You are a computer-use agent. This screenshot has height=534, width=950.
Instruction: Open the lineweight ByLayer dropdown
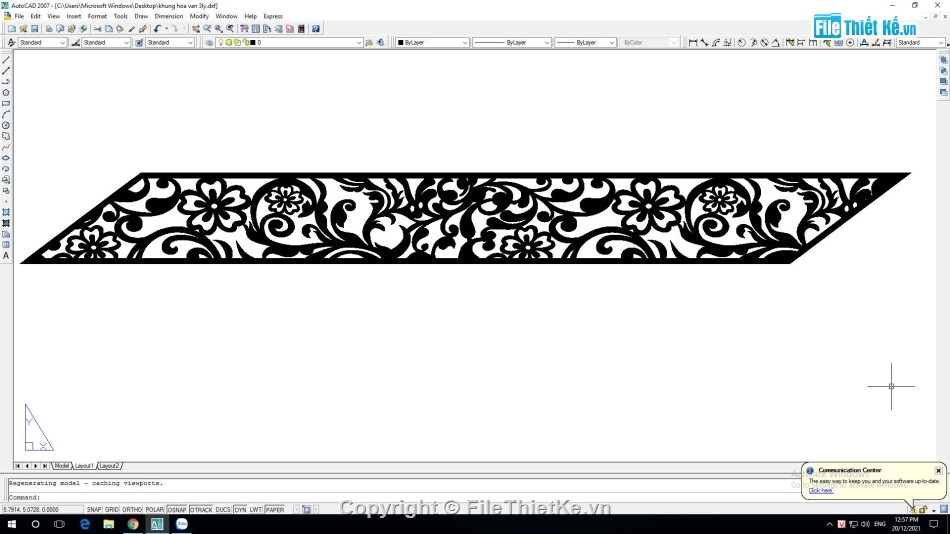pos(585,42)
